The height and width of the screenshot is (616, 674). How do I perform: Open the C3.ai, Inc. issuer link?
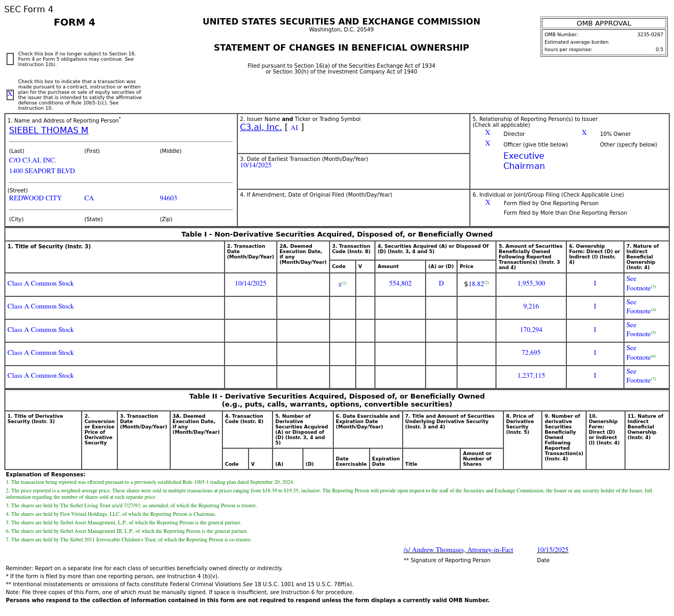(x=261, y=127)
